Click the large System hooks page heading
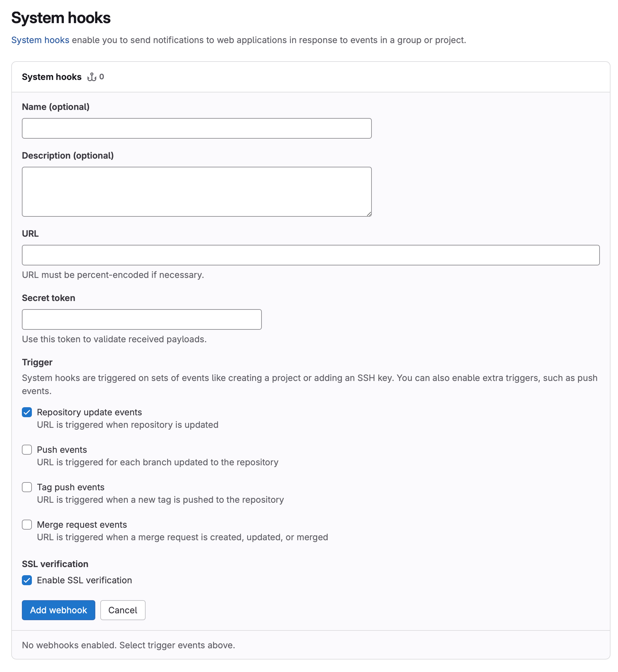This screenshot has width=618, height=672. coord(61,18)
